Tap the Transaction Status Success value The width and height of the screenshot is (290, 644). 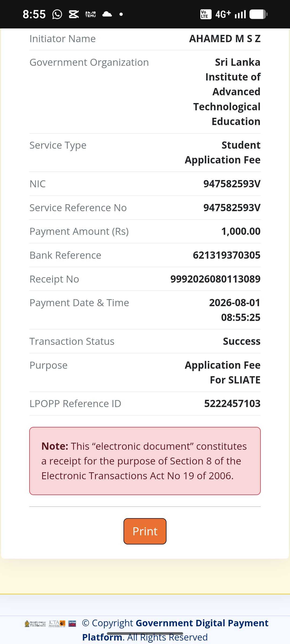[242, 341]
